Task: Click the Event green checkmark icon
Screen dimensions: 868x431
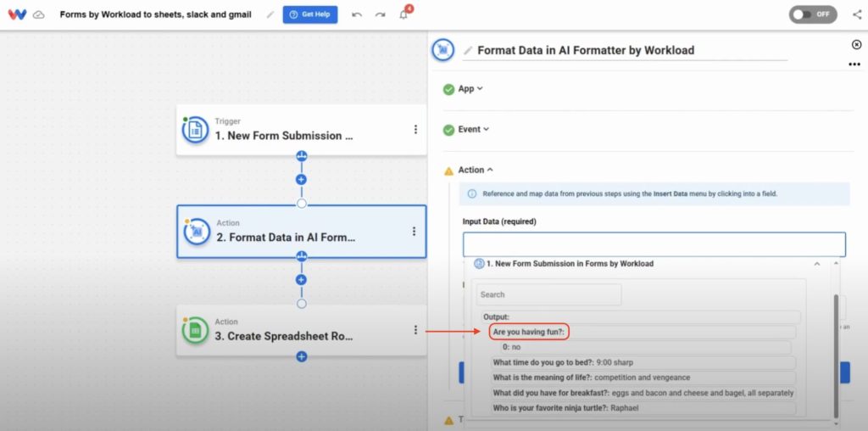Action: point(449,130)
